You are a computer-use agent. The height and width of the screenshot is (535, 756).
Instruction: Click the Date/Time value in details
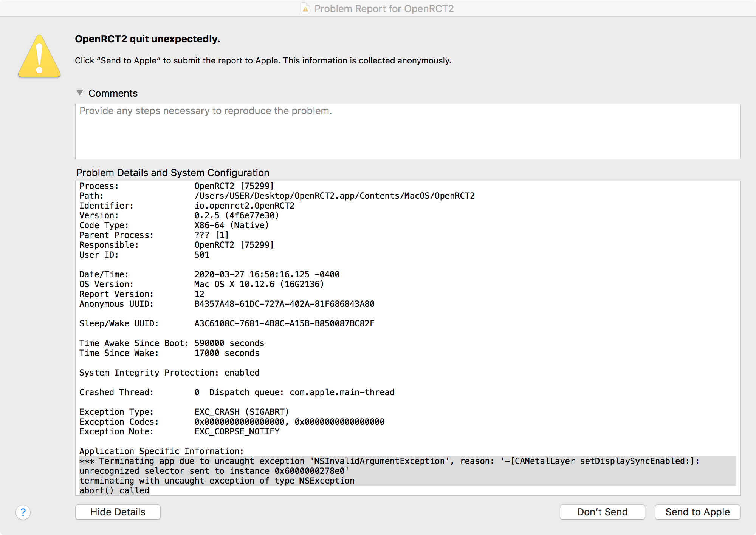pos(266,274)
